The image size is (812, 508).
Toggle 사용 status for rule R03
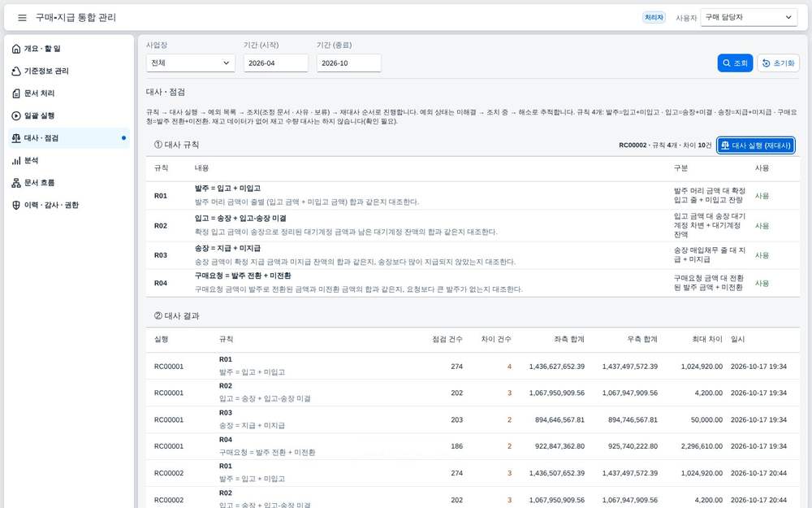coord(762,255)
